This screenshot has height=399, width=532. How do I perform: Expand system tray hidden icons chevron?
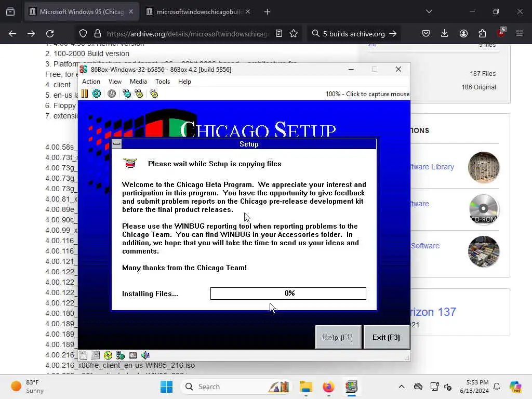402,387
